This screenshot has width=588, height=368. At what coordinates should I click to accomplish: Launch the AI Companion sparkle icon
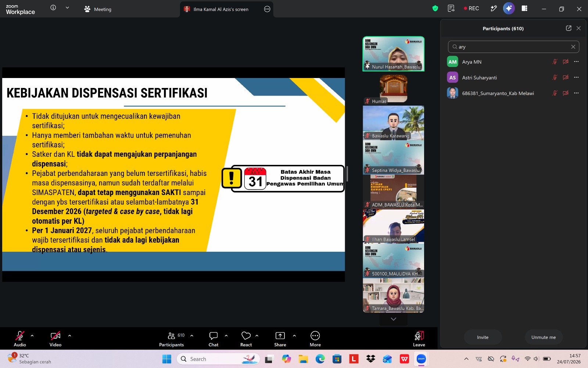point(509,8)
